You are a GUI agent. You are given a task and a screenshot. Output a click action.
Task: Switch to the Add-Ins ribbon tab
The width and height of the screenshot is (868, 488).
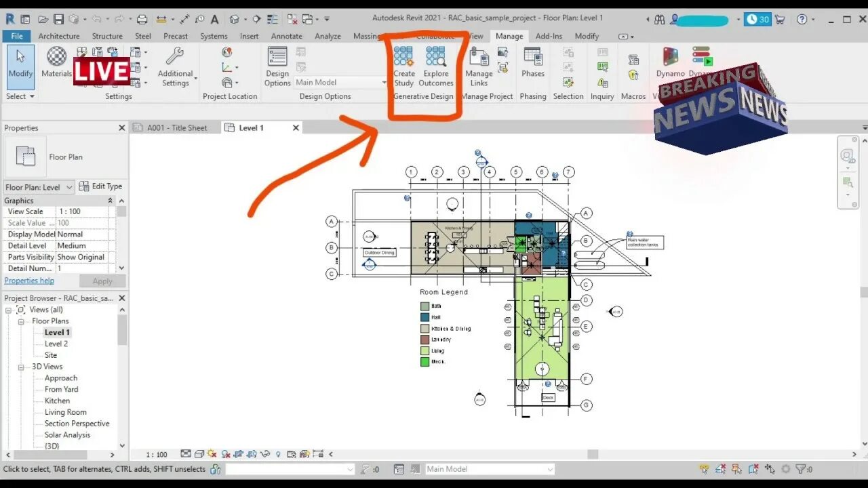(x=549, y=36)
